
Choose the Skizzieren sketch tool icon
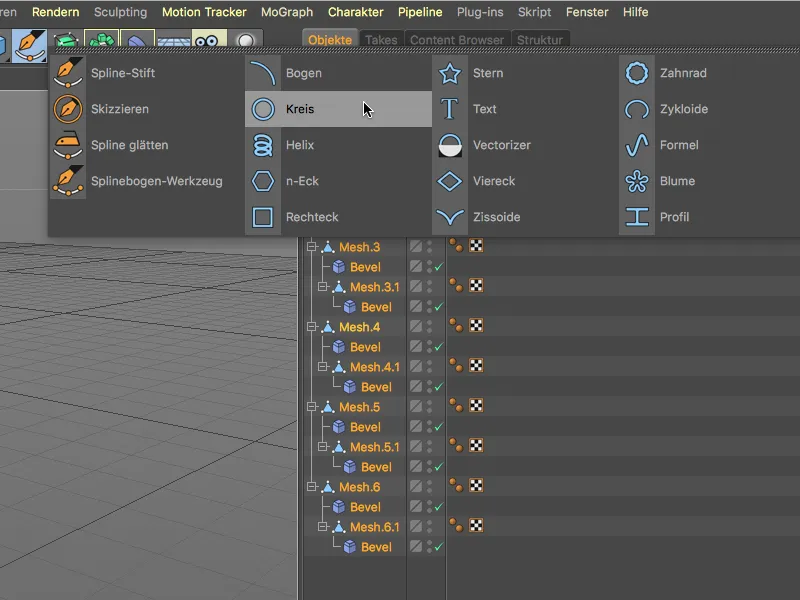click(68, 109)
